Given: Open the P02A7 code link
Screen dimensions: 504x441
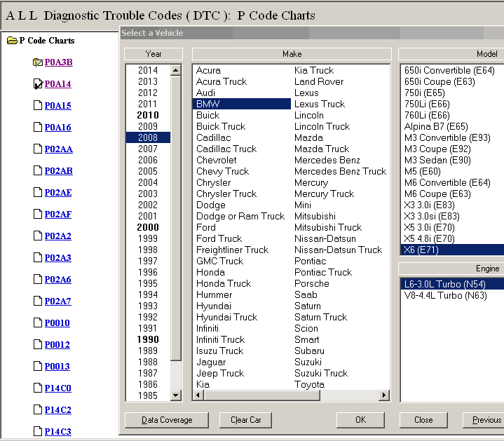Looking at the screenshot, I should (x=58, y=301).
